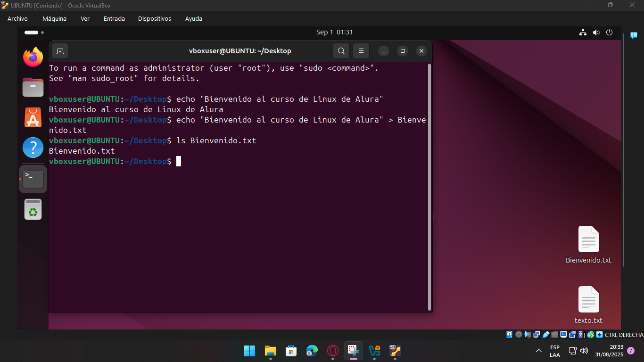The width and height of the screenshot is (644, 362).
Task: Open Windows notifications badge 7
Action: tap(631, 351)
